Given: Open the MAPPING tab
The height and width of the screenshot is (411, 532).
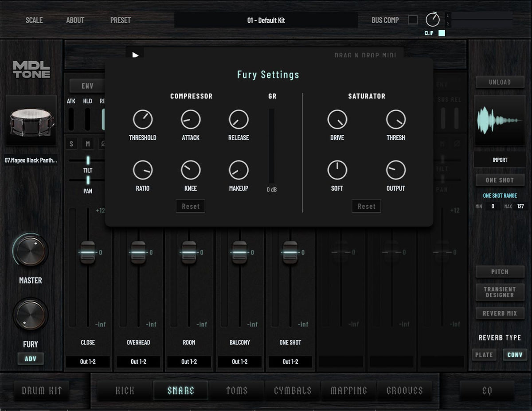Looking at the screenshot, I should click(x=349, y=391).
